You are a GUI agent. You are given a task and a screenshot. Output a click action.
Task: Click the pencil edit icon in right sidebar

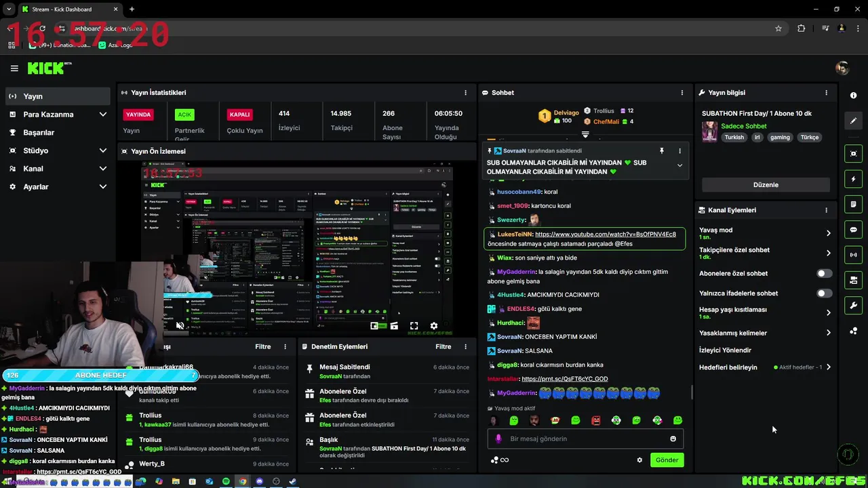(853, 121)
